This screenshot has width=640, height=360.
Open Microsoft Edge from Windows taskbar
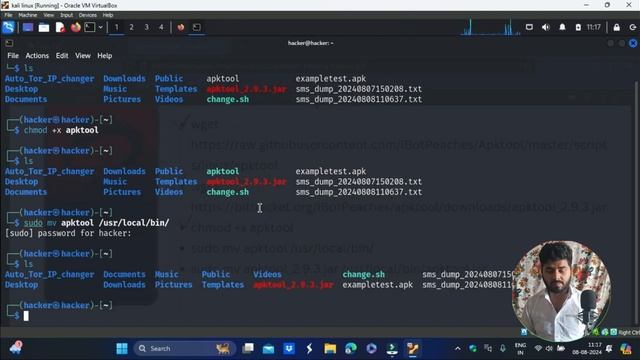pos(351,349)
